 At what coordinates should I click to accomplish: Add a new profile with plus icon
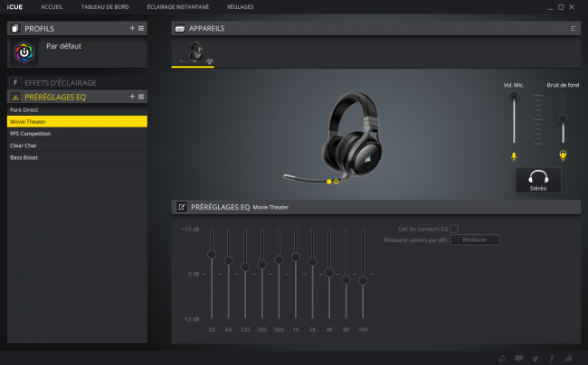point(132,28)
